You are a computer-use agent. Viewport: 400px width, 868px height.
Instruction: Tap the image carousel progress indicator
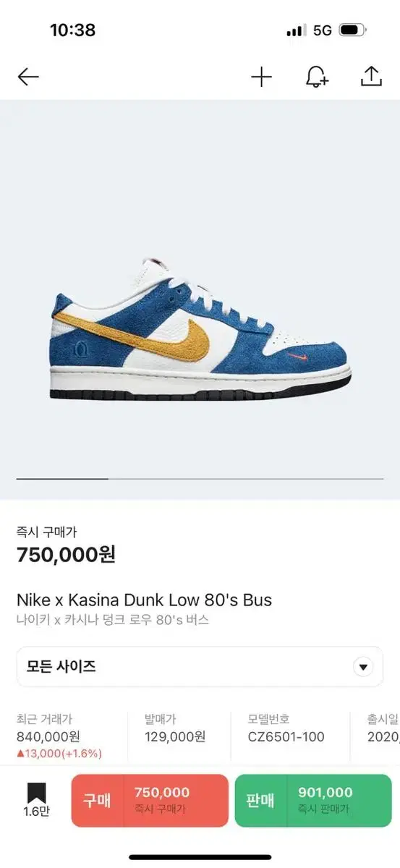click(x=200, y=479)
